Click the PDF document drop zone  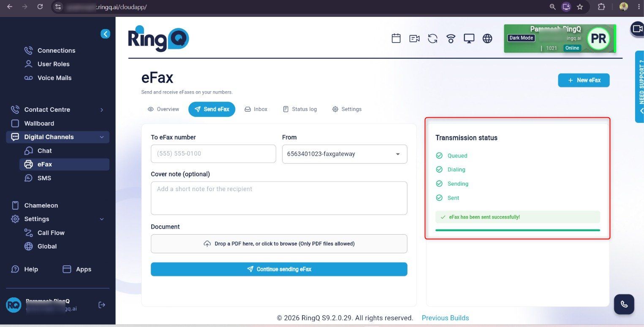(279, 244)
